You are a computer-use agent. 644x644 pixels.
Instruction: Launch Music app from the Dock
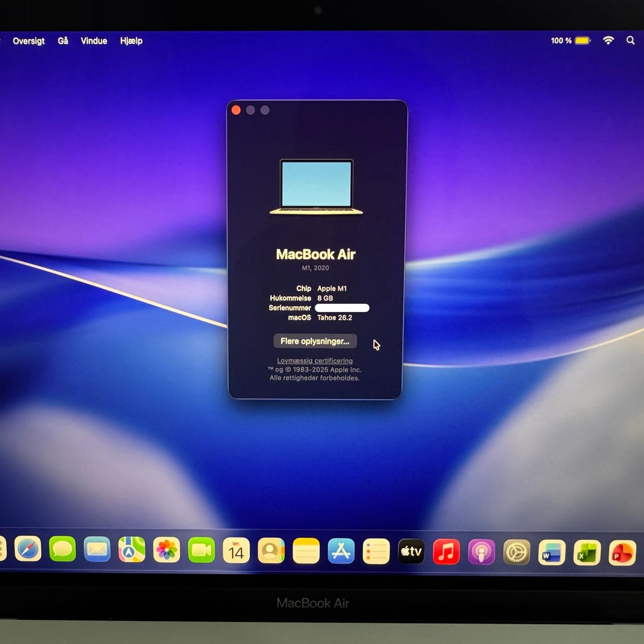coord(447,552)
